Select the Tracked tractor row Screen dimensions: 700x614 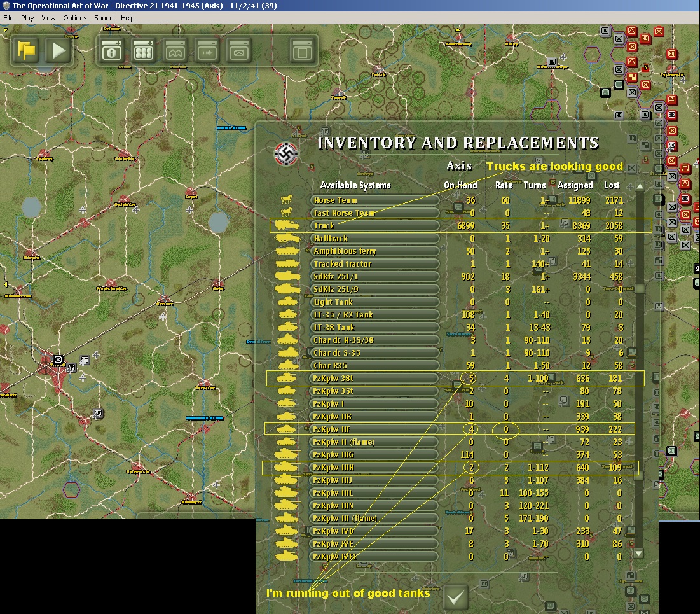(x=374, y=263)
